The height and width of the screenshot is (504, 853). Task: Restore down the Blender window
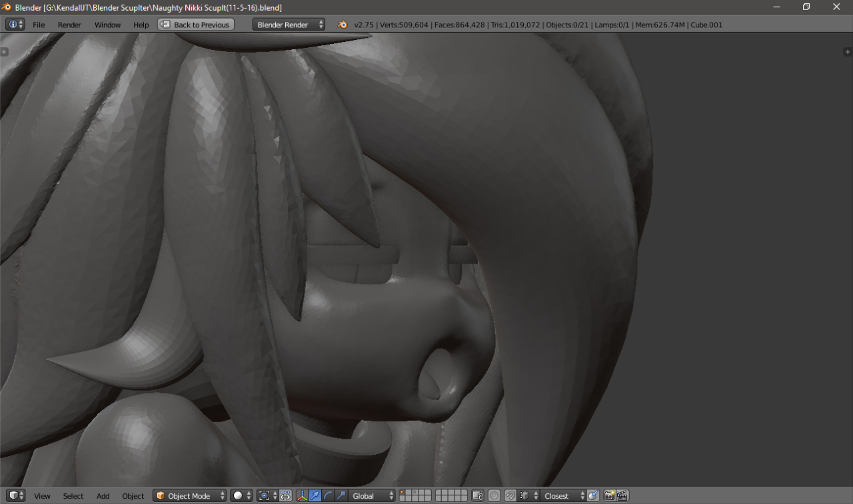tap(806, 7)
